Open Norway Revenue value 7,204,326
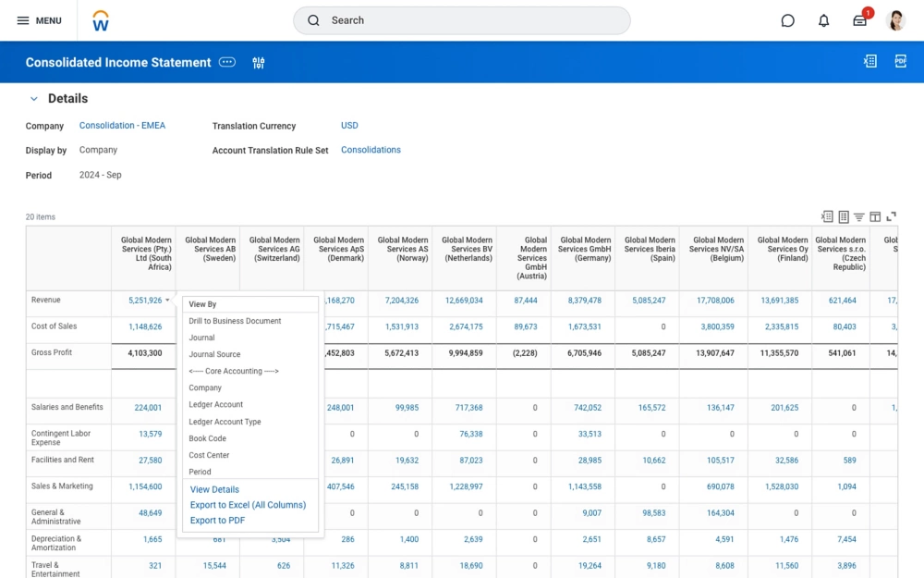 (401, 301)
